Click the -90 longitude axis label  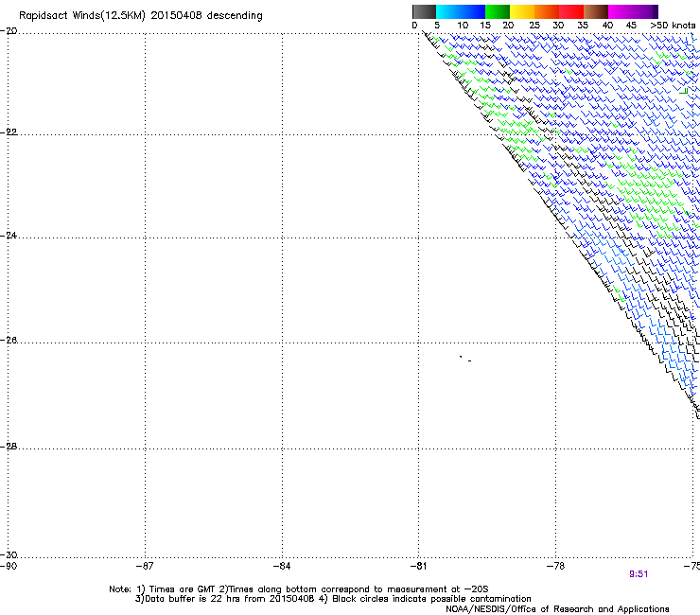pos(8,567)
